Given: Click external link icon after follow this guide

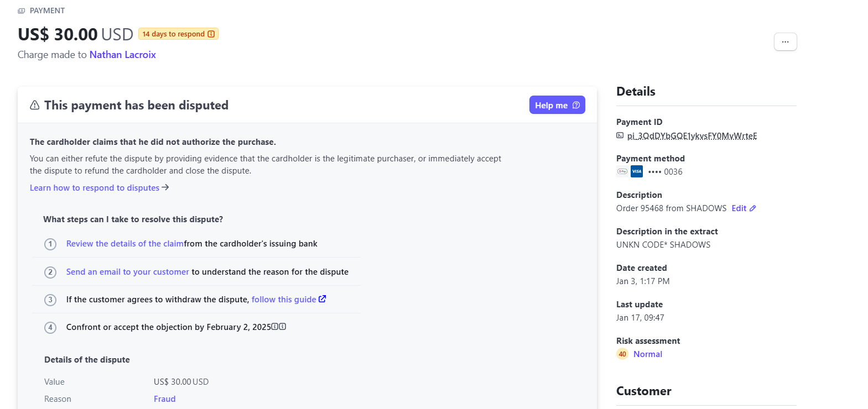Looking at the screenshot, I should (323, 299).
